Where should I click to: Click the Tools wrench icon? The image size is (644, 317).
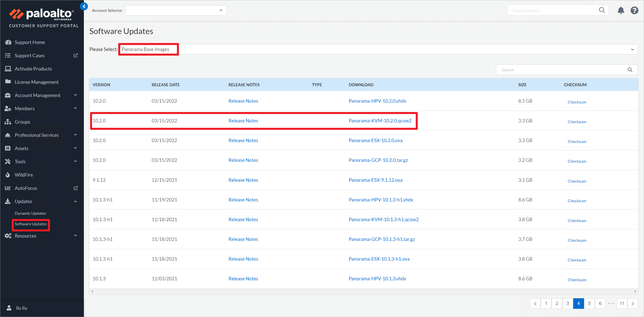8,162
